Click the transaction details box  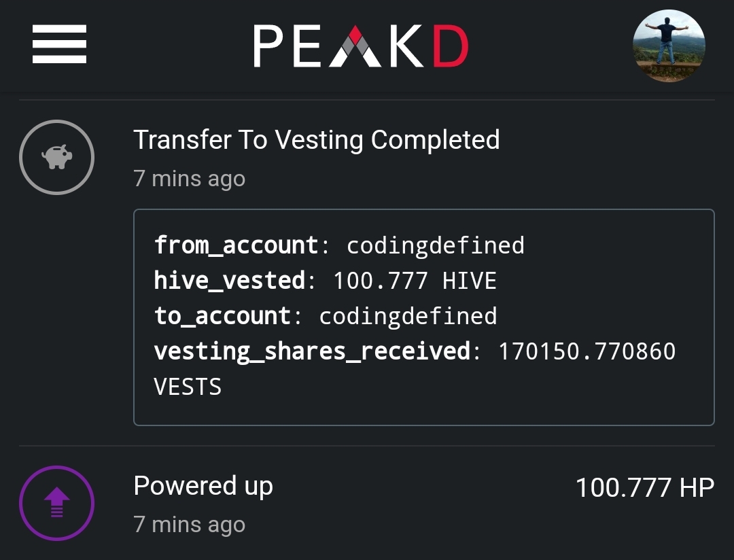pos(424,317)
